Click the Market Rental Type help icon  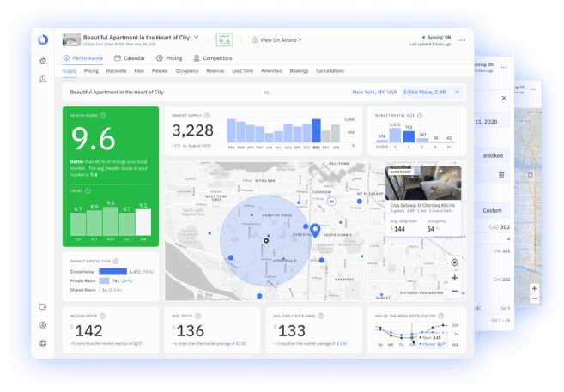116,262
